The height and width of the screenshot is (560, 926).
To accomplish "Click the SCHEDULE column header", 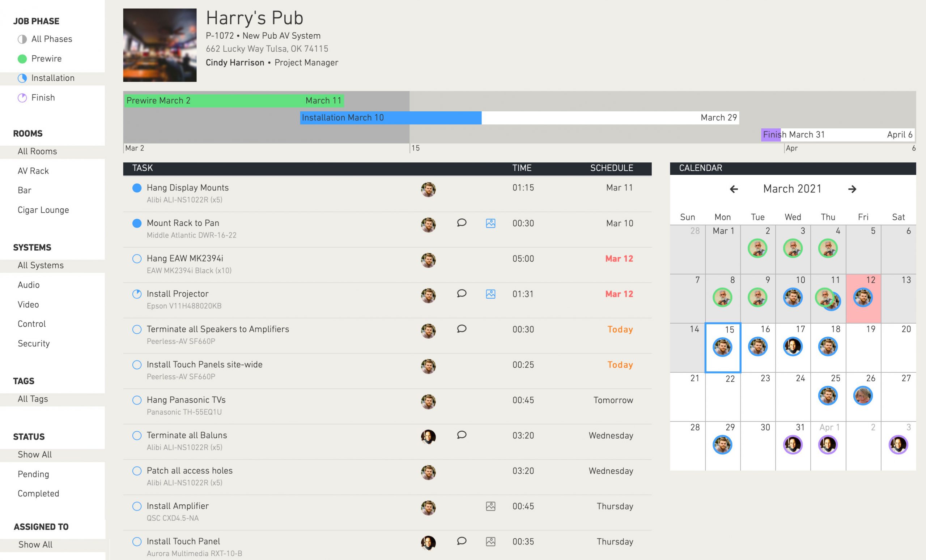I will click(611, 168).
